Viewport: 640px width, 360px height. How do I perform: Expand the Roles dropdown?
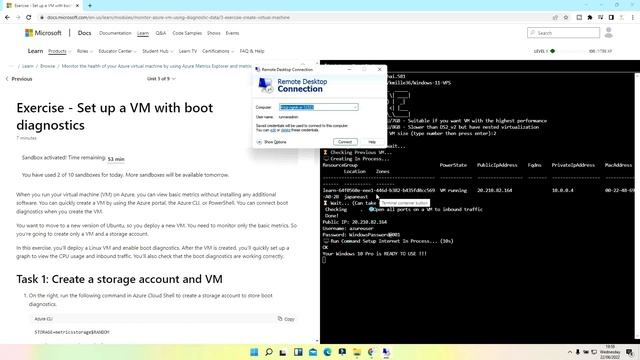84,51
